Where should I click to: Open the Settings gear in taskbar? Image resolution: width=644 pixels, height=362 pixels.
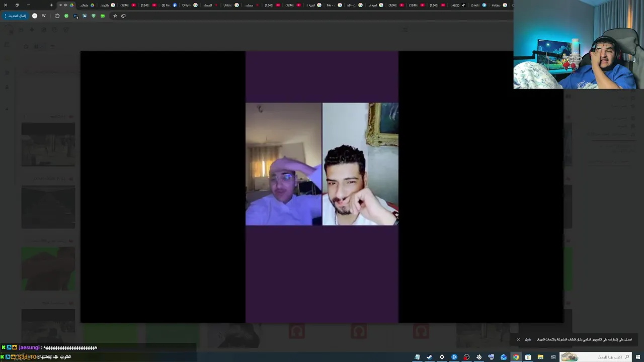tap(442, 357)
